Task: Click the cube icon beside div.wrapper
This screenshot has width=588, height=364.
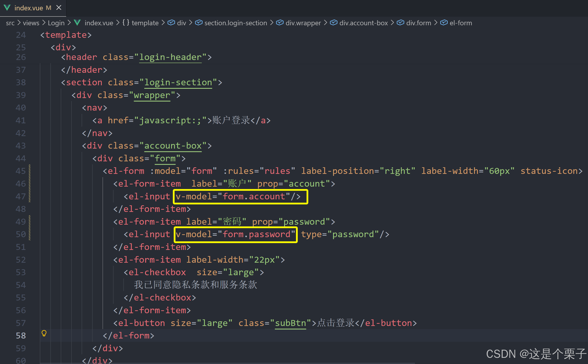Action: tap(279, 23)
